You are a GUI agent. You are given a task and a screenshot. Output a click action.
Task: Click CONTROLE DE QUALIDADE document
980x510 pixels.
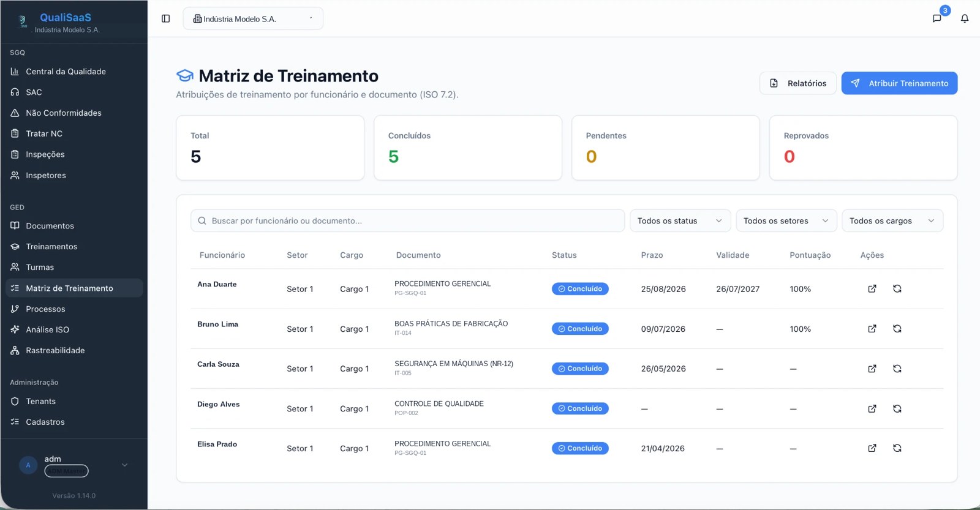[x=439, y=403]
